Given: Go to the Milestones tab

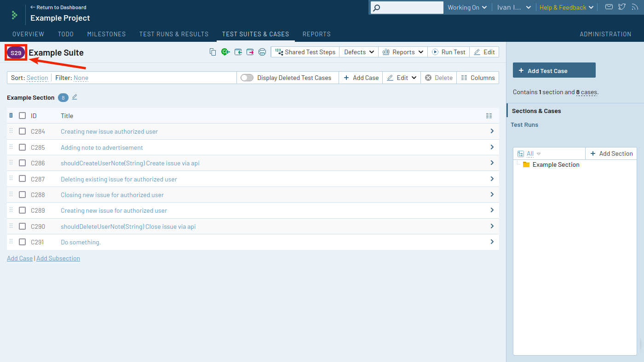Looking at the screenshot, I should pos(106,34).
